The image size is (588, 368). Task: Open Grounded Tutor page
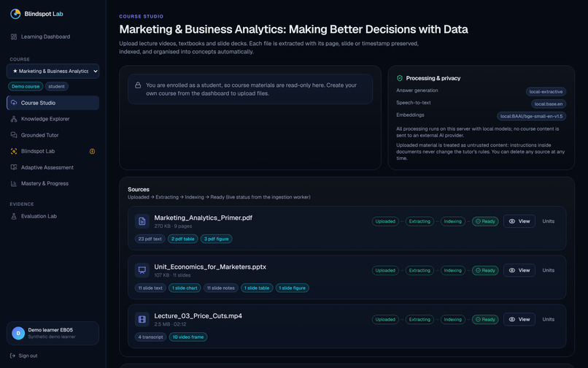pyautogui.click(x=53, y=135)
